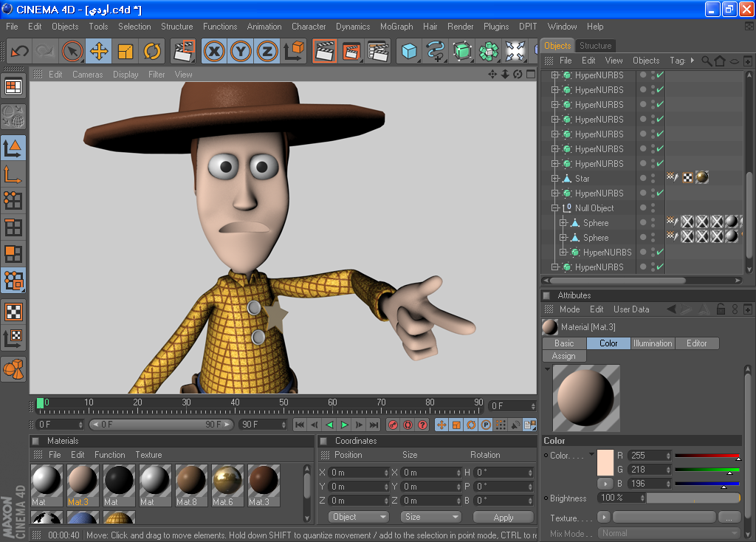Toggle the enable checkmark of the first HyperNURBS
This screenshot has width=756, height=542.
click(x=660, y=75)
